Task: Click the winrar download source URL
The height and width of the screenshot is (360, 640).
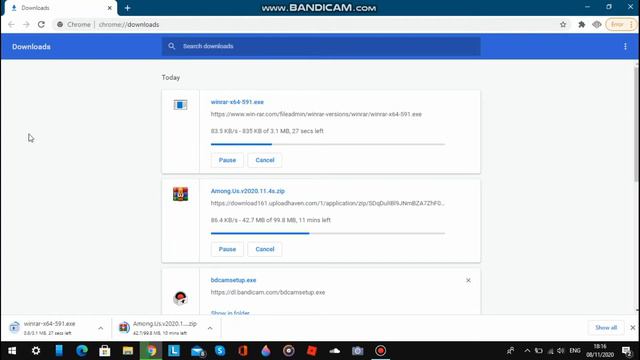Action: tap(316, 114)
